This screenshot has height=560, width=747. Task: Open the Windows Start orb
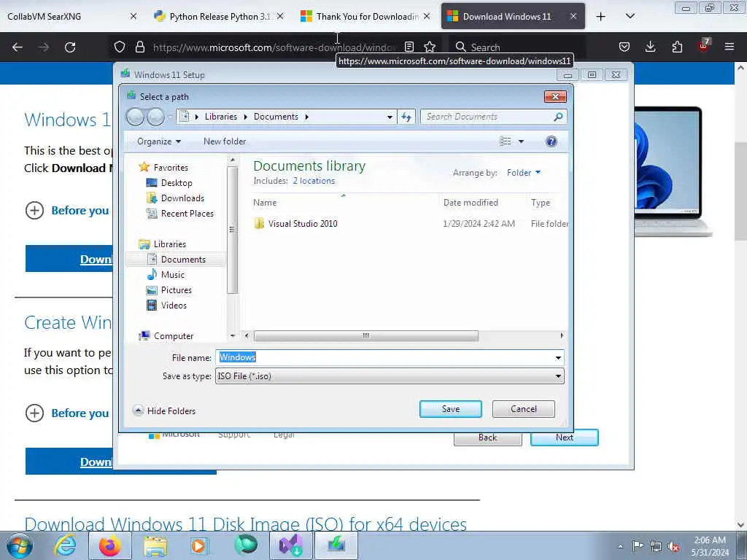20,545
